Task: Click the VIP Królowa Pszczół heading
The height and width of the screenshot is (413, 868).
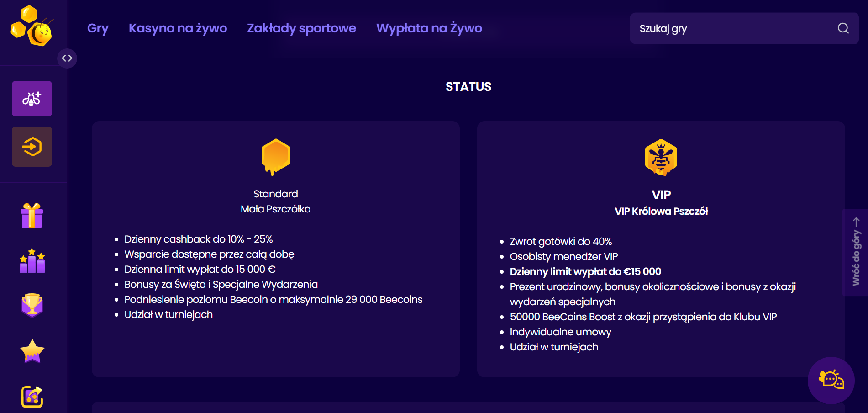Action: (661, 211)
